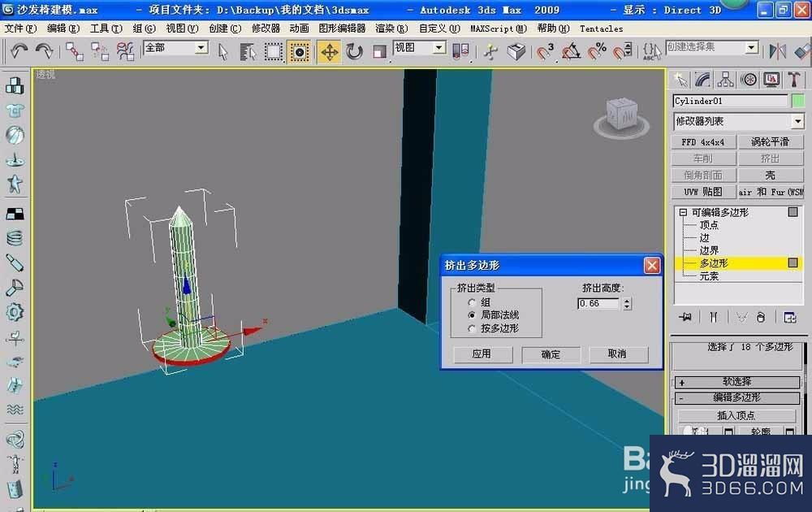Select the 按多边形 radio option
The image size is (812, 512).
click(x=472, y=328)
